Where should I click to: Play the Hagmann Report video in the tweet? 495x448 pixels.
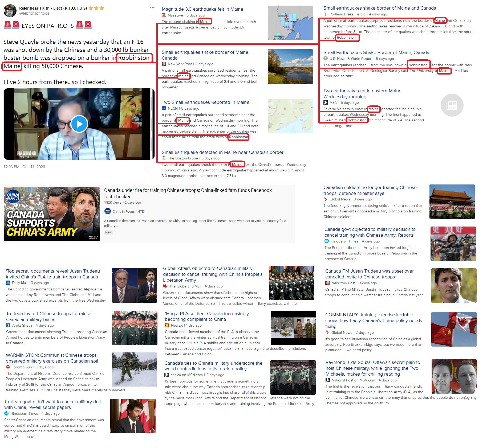pyautogui.click(x=79, y=124)
